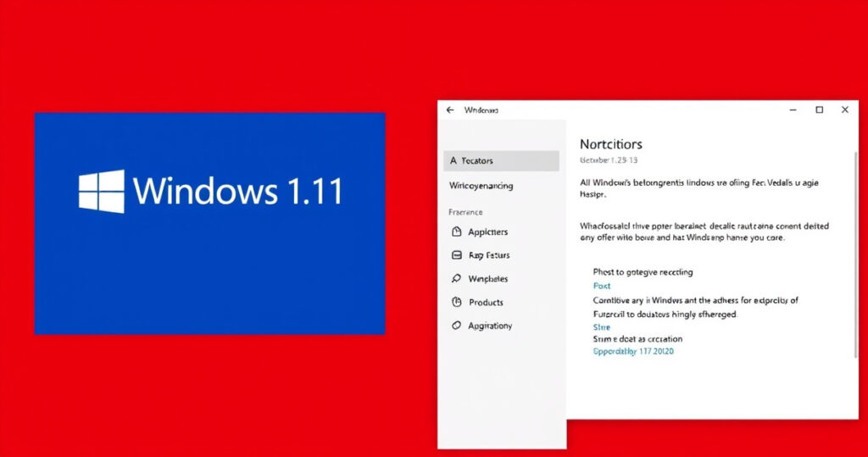Click the window title in title bar
The image size is (868, 457).
481,110
